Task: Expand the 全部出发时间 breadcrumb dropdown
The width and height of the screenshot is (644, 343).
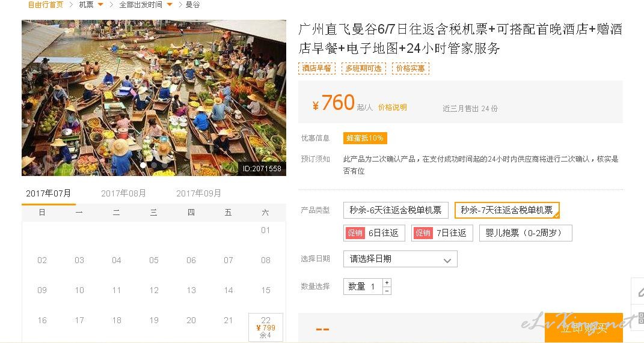Action: point(169,5)
